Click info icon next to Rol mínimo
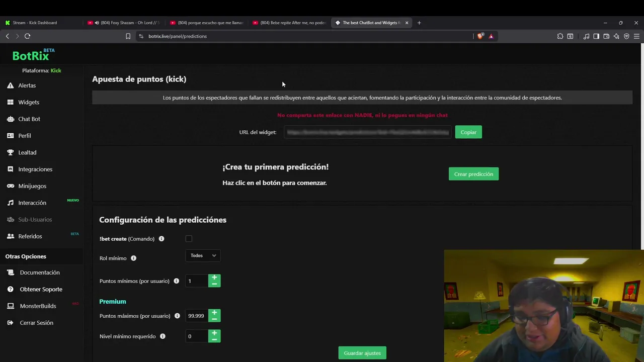 (x=133, y=258)
